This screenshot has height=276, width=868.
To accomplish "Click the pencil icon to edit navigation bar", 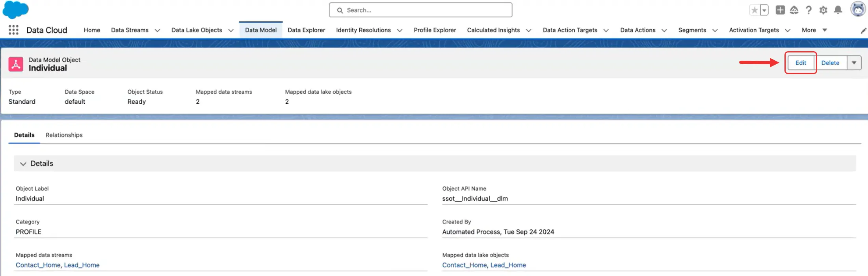I will coord(863,30).
